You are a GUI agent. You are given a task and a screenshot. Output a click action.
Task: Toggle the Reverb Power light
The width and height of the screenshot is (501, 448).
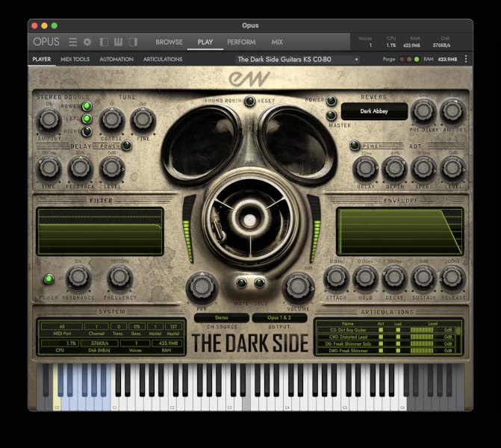(332, 101)
